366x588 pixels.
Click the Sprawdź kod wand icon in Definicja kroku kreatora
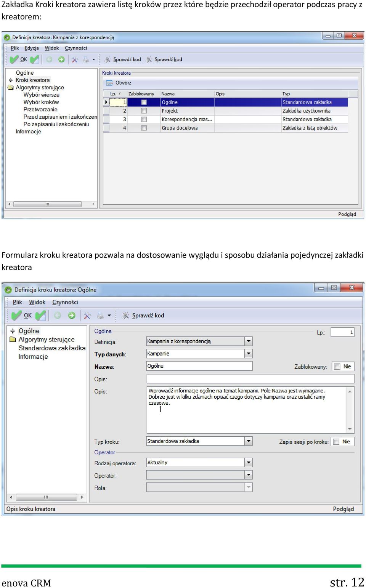point(125,316)
